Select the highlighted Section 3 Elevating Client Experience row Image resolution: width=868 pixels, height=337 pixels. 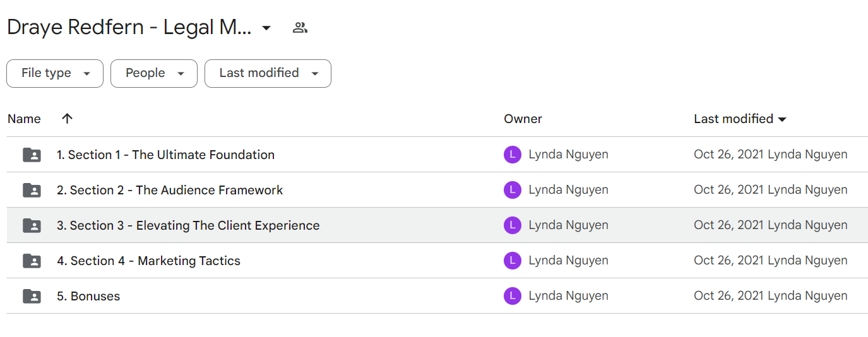pos(437,225)
